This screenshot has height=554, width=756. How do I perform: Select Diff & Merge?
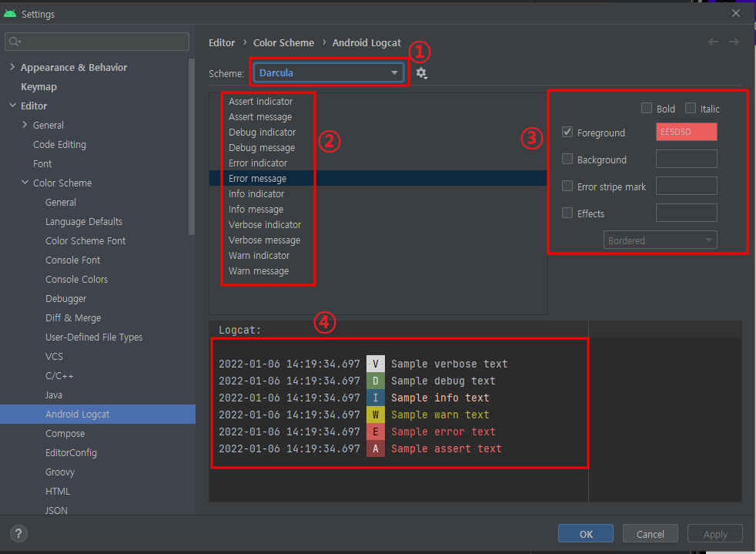(x=73, y=318)
